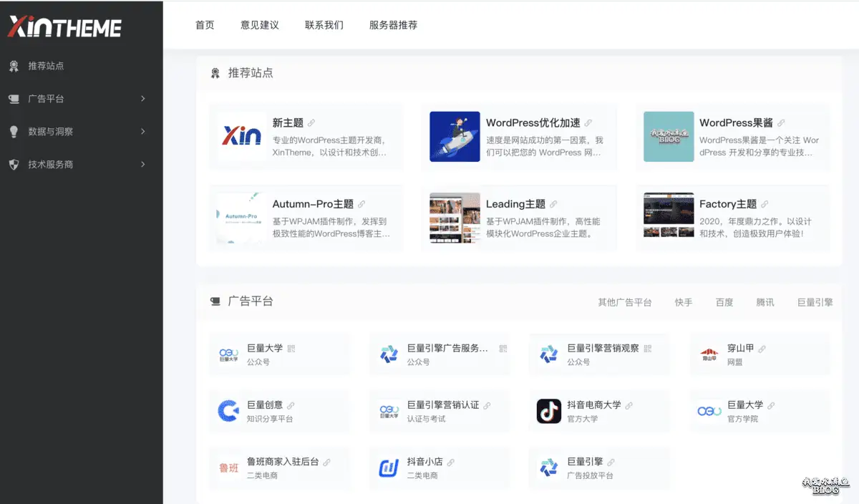Select 首页 in the top navigation
This screenshot has width=859, height=504.
pyautogui.click(x=205, y=24)
